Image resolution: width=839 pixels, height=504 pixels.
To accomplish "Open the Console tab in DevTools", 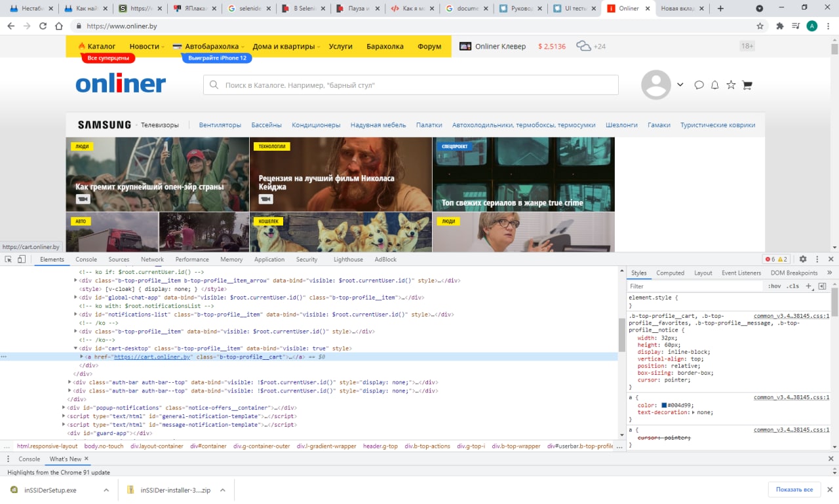I will tap(86, 260).
